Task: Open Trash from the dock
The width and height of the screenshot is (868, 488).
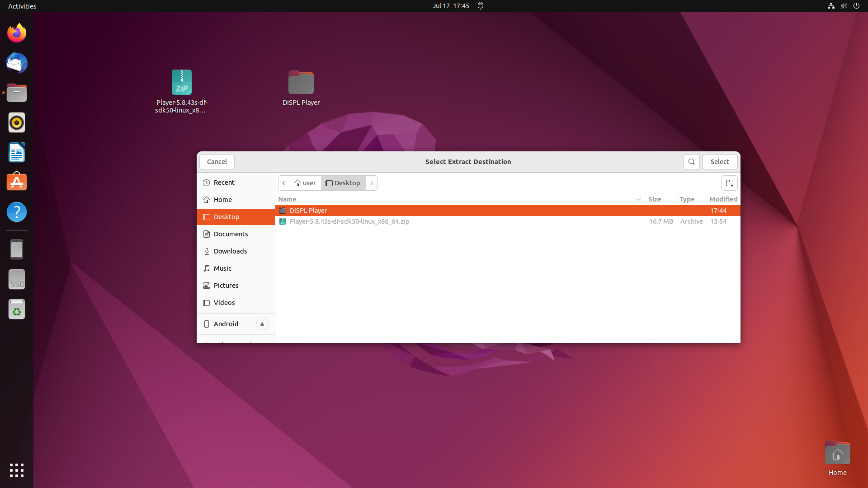Action: point(17,310)
